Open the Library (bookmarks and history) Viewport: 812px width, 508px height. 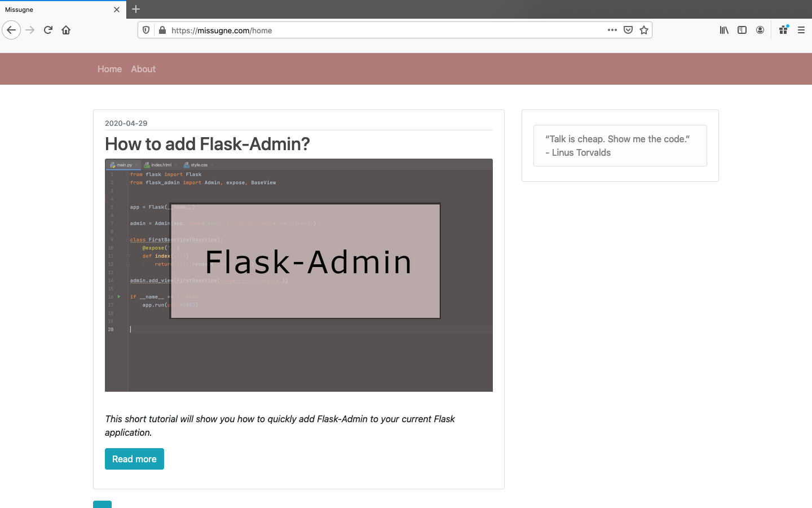[723, 30]
